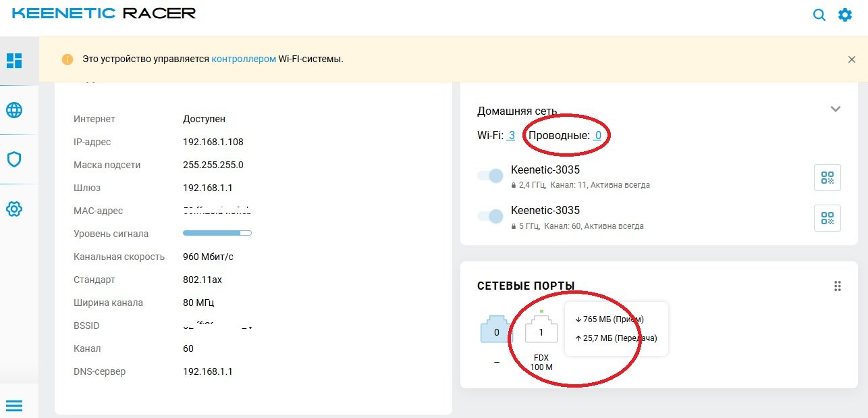Show QR code for 5 GHz Keenetic-3035
This screenshot has height=418, width=868.
828,218
